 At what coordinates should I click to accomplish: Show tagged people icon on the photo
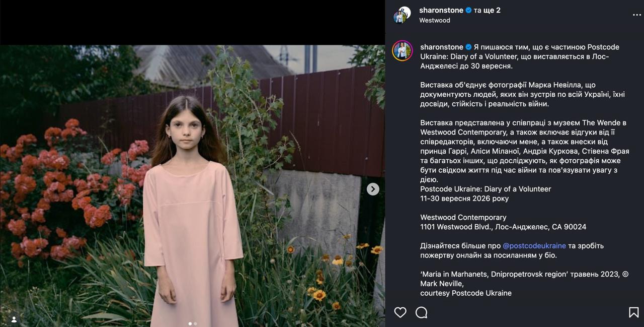coord(14,319)
